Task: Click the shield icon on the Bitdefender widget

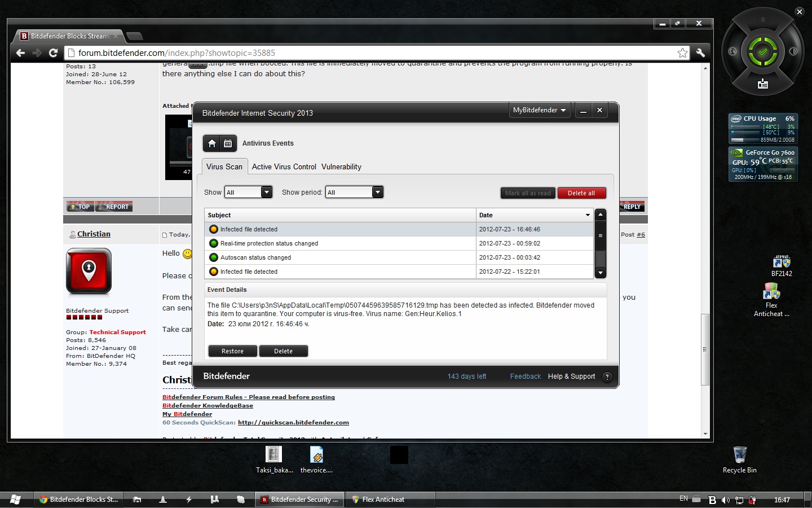Action: tap(793, 51)
